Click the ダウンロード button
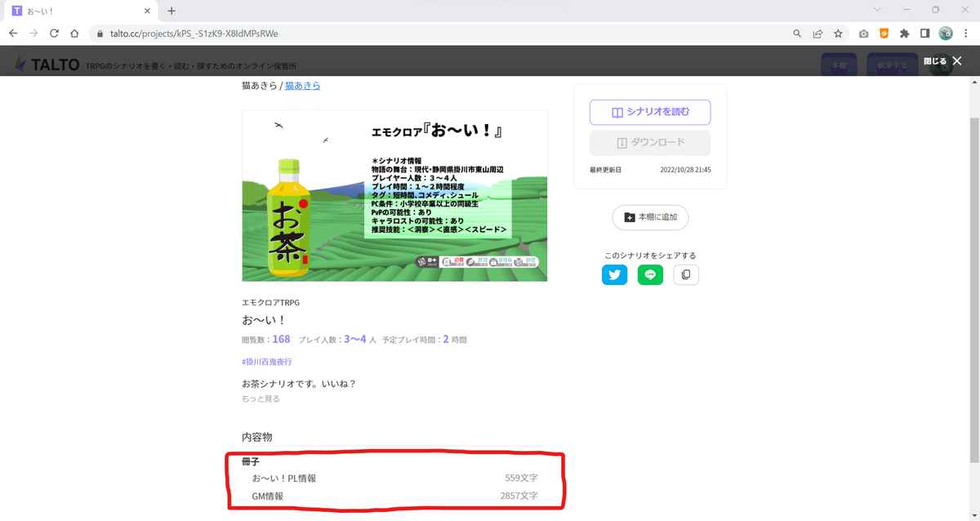The width and height of the screenshot is (980, 521). [650, 142]
